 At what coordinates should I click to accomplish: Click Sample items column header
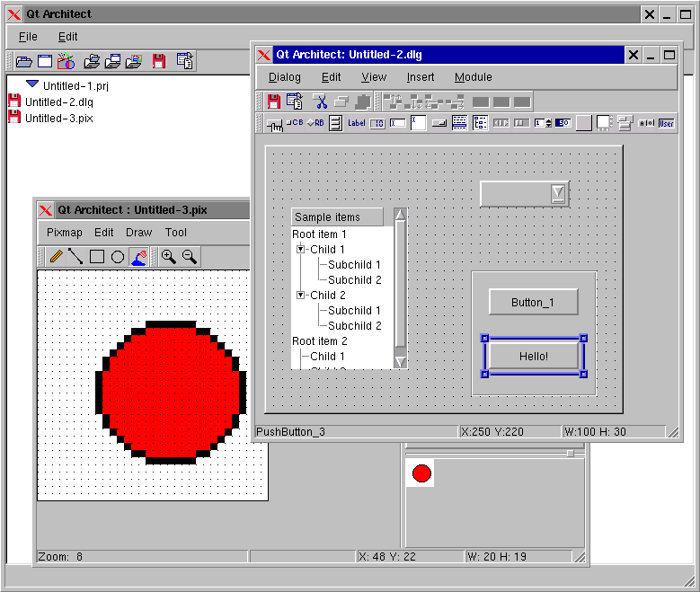coord(337,217)
